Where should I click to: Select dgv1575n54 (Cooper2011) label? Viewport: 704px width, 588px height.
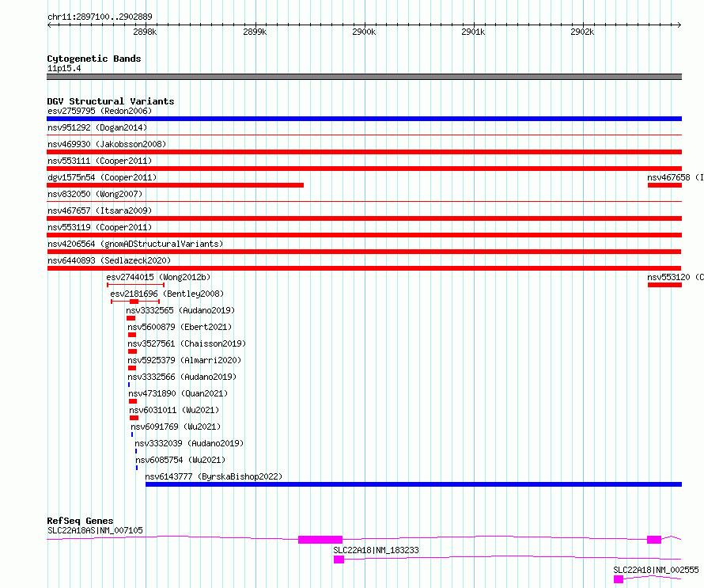coord(102,177)
